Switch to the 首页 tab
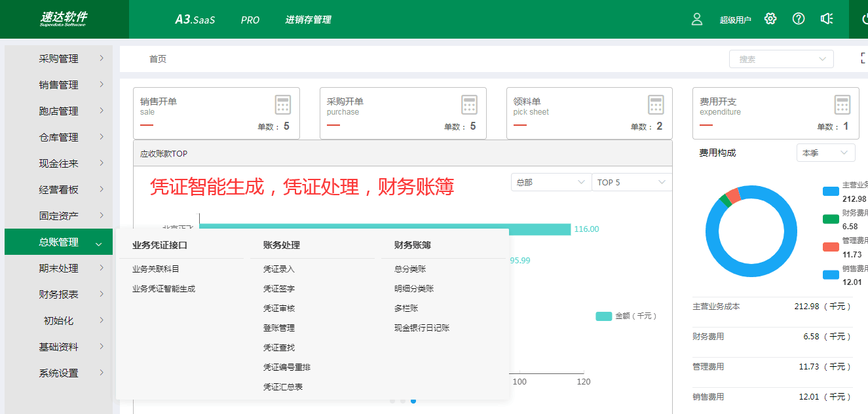868x414 pixels. [x=158, y=59]
